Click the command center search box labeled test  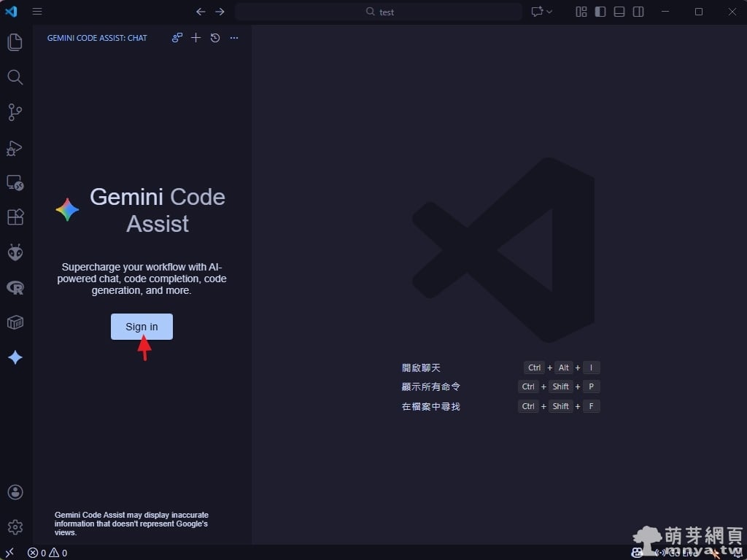[379, 12]
